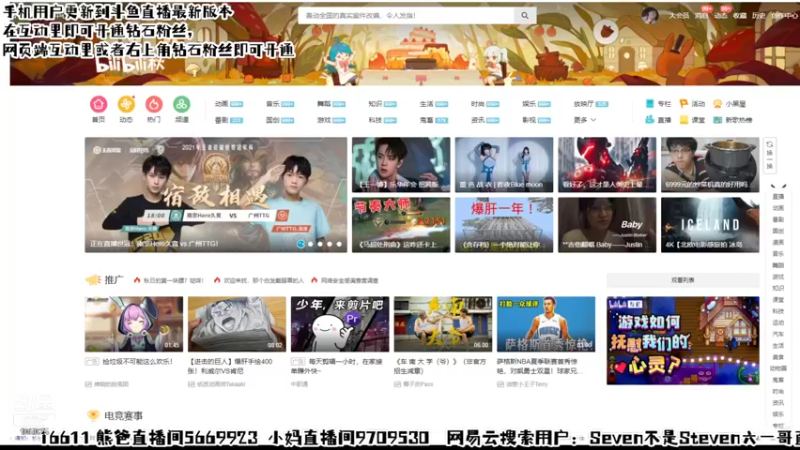Open the user avatar in header
The width and height of the screenshot is (800, 450).
tap(649, 15)
